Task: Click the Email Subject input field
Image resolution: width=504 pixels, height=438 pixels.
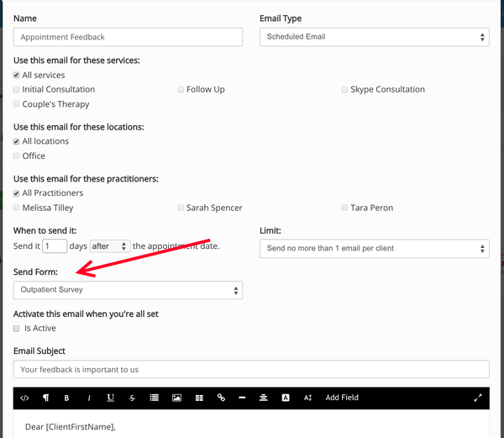Action: (x=251, y=370)
